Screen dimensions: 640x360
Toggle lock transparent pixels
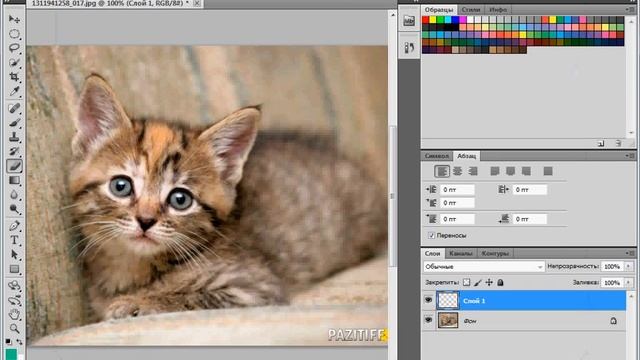[467, 282]
